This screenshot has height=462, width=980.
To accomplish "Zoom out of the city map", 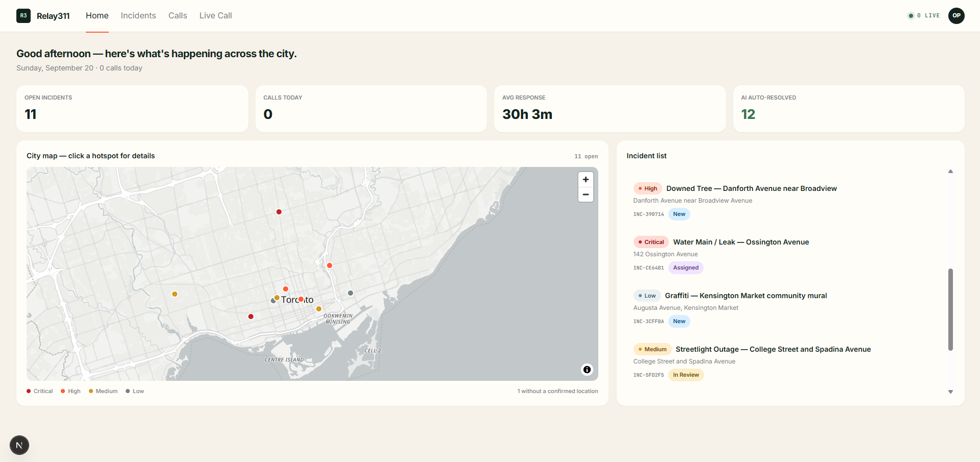I will tap(586, 194).
